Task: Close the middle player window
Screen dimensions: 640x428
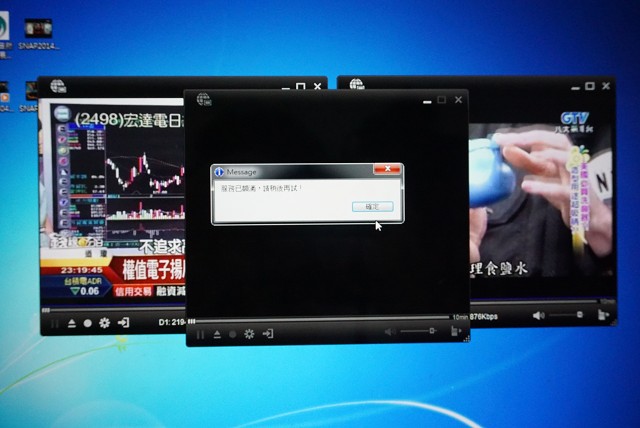Action: point(458,100)
